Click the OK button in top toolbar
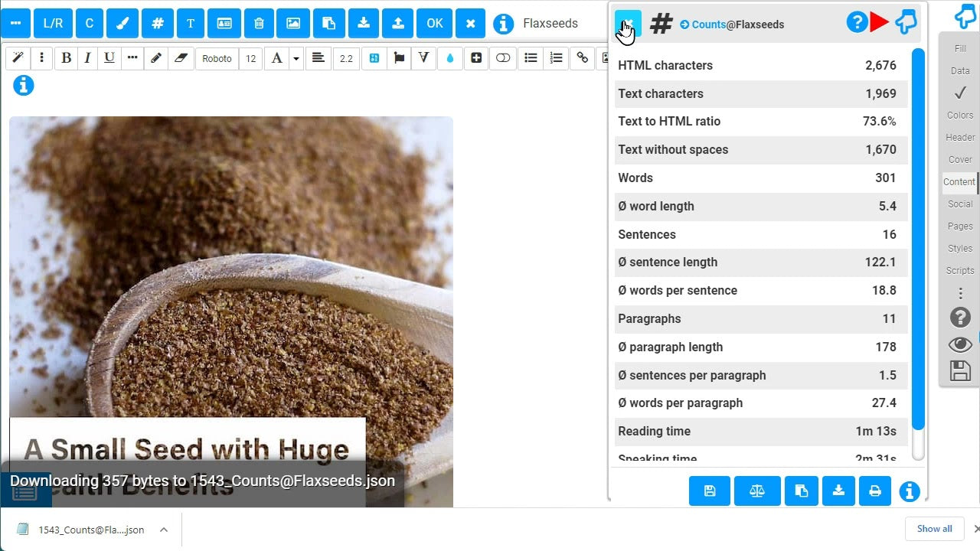 (x=435, y=23)
